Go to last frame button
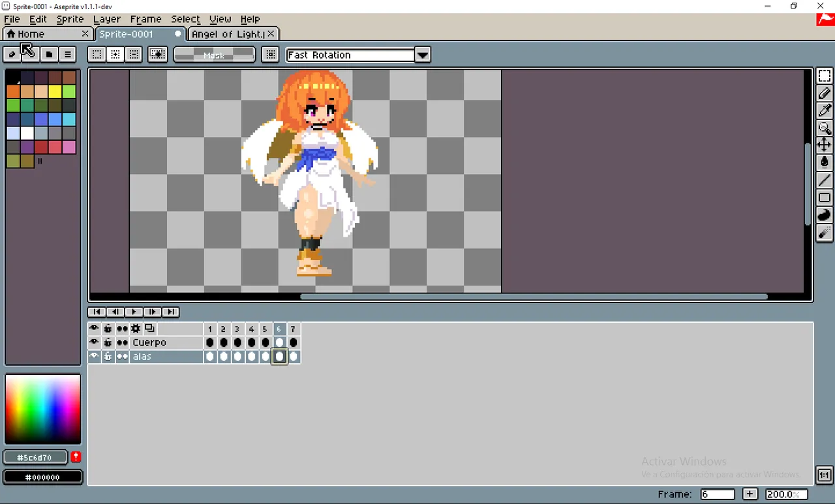The image size is (835, 504). (x=170, y=312)
